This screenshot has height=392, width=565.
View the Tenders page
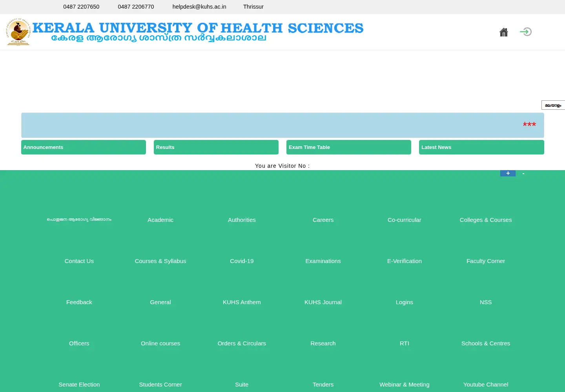[x=323, y=385]
